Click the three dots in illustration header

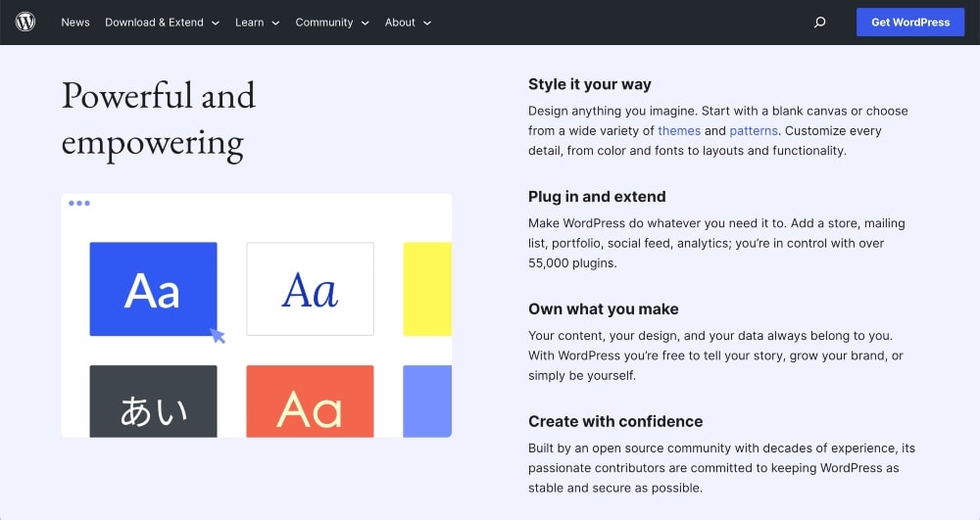click(x=79, y=204)
